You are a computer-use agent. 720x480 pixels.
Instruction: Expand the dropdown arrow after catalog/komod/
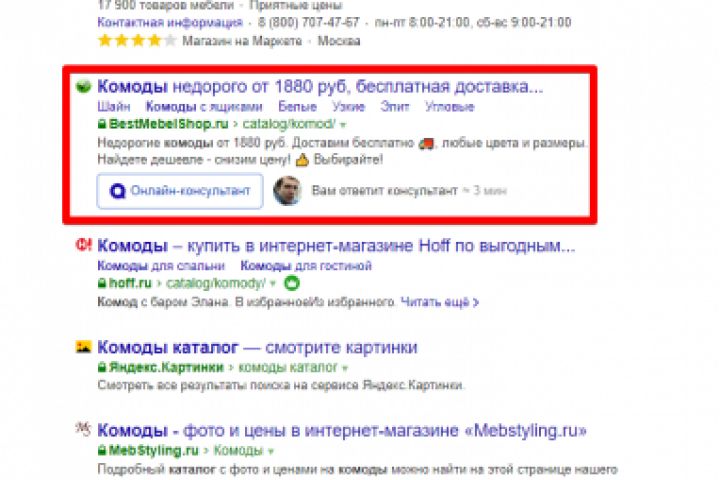[x=343, y=125]
